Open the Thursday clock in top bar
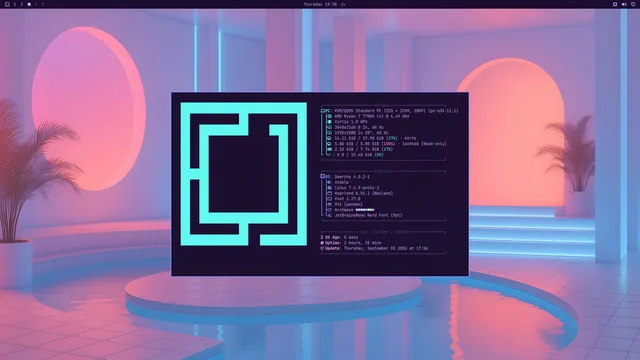The width and height of the screenshot is (640, 360). [320, 4]
